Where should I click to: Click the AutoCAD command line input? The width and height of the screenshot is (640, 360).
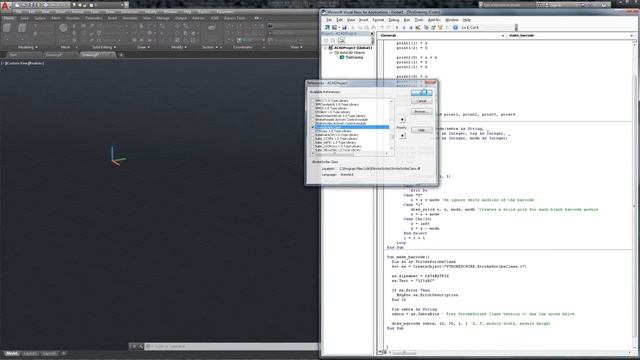[x=231, y=347]
